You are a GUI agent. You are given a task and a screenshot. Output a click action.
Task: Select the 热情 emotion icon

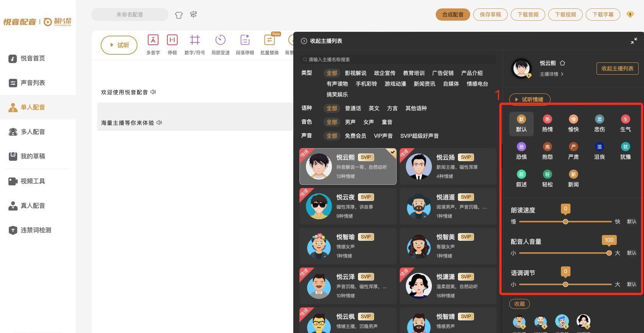[548, 119]
